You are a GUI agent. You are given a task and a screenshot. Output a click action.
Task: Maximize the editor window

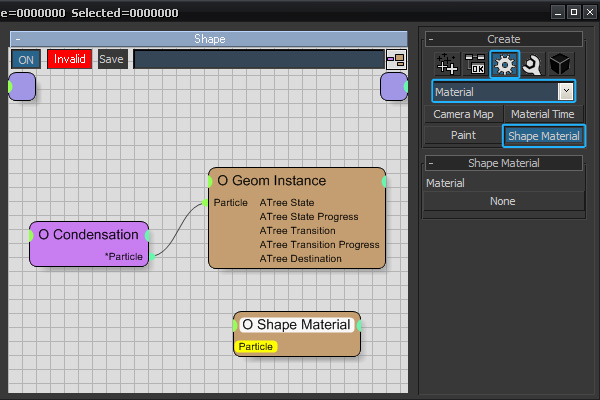click(574, 12)
